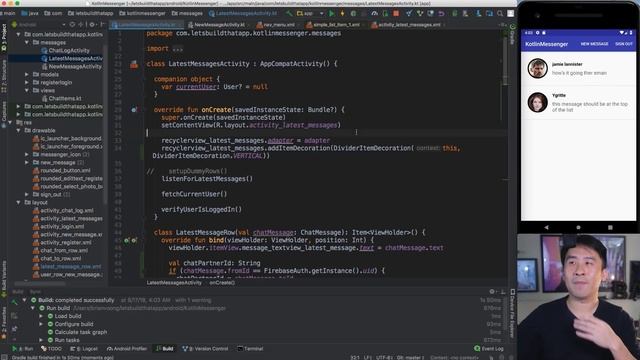Open Project panel settings gear icon
This screenshot has height=360, width=640.
click(92, 24)
